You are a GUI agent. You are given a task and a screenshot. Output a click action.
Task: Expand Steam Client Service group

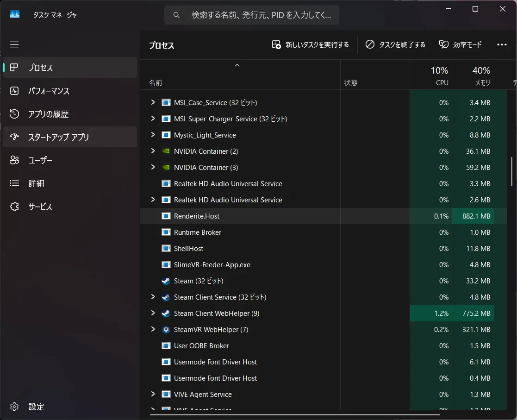[153, 297]
